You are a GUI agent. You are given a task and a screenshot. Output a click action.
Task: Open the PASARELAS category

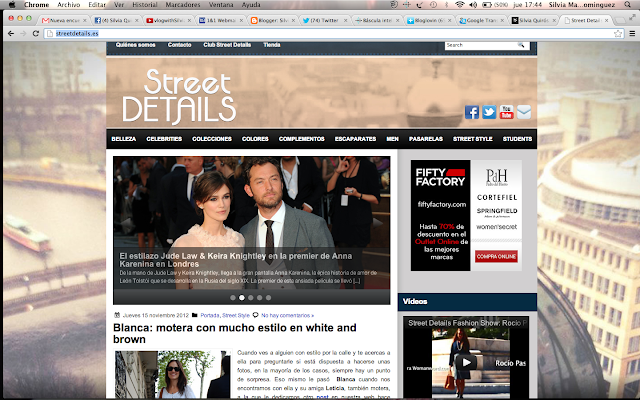[x=426, y=139]
